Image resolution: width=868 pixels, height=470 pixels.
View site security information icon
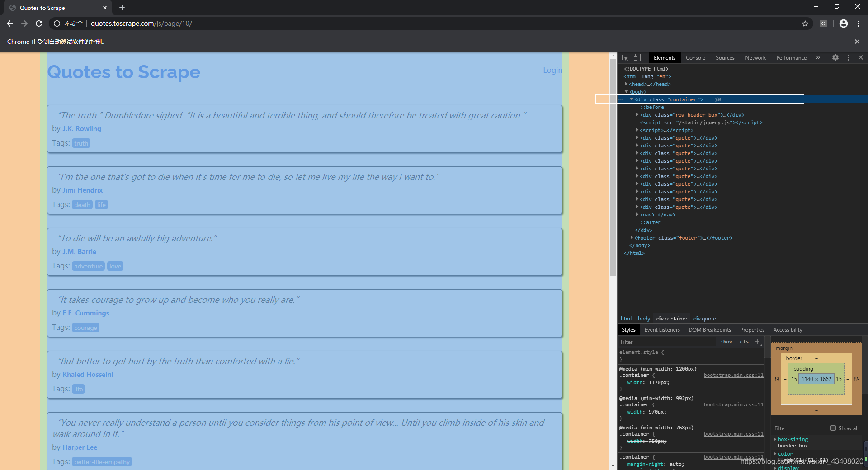coord(57,23)
